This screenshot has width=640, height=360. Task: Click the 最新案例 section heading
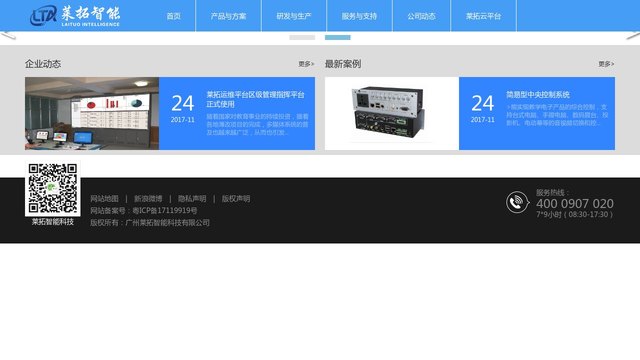(x=343, y=64)
